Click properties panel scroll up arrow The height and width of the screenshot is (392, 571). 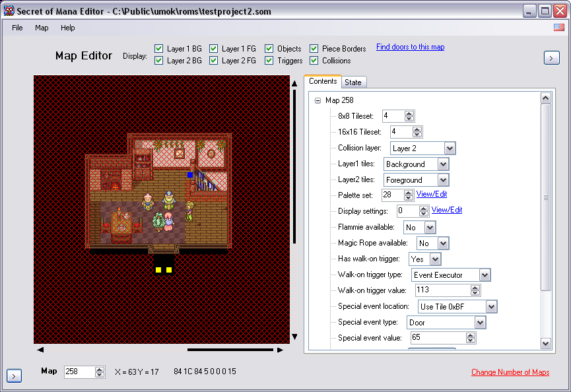(x=545, y=98)
